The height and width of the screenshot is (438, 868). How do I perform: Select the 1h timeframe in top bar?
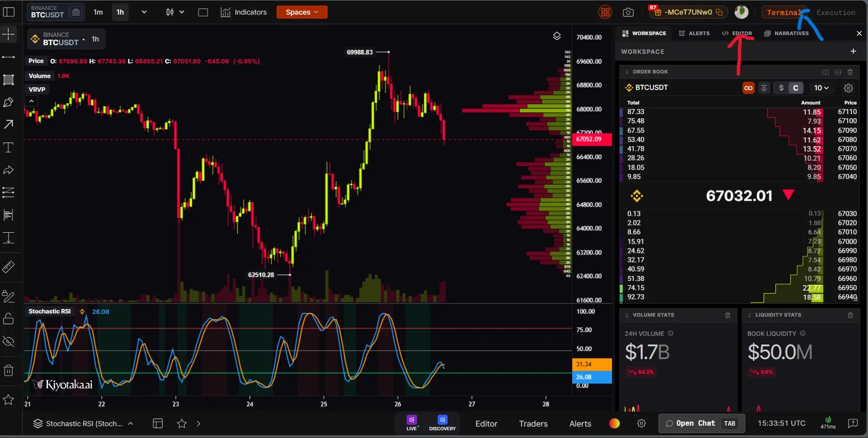tap(120, 12)
